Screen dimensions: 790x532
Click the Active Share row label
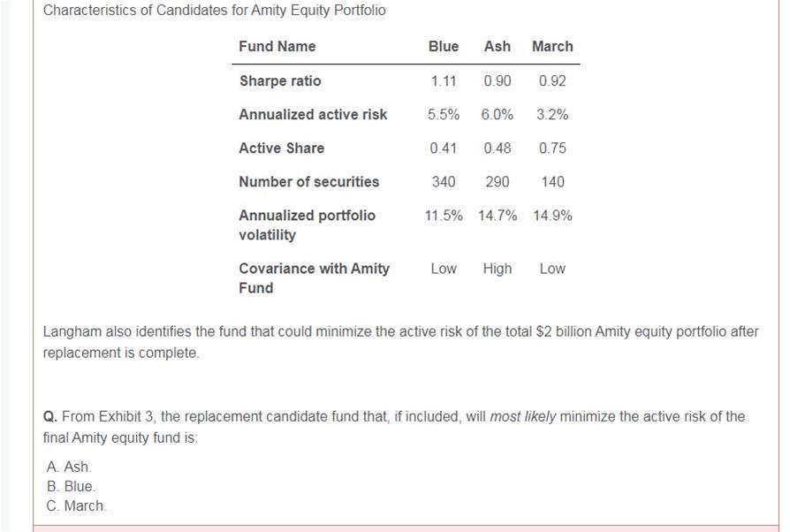[281, 148]
